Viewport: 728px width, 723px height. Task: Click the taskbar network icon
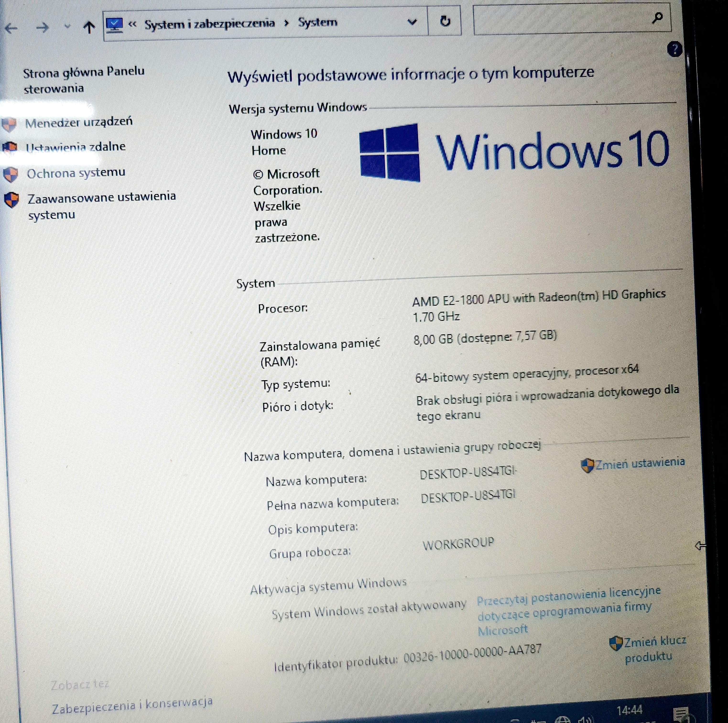(x=563, y=720)
